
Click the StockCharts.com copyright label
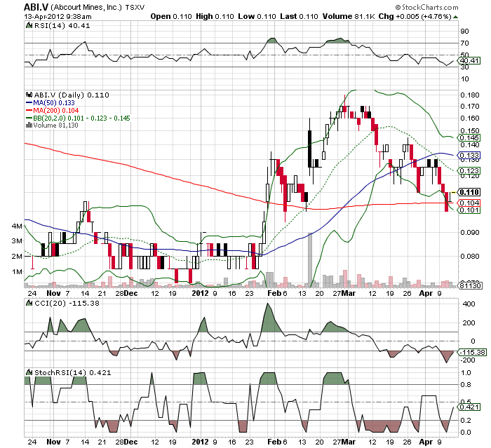click(426, 7)
